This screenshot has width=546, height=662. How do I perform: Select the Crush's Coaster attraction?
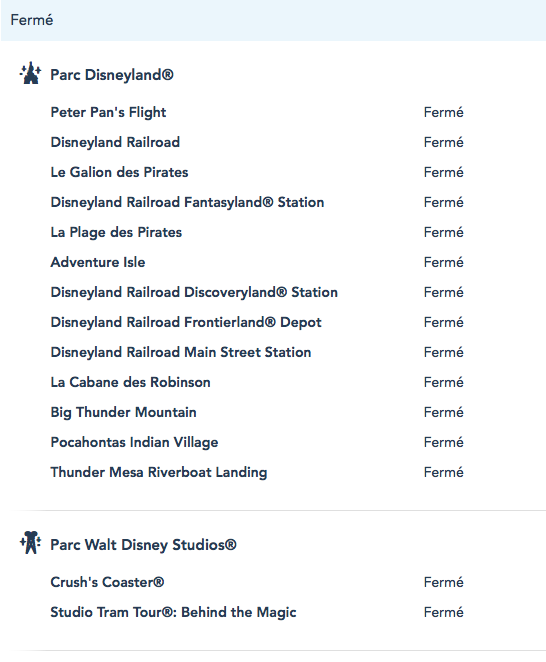click(x=107, y=582)
